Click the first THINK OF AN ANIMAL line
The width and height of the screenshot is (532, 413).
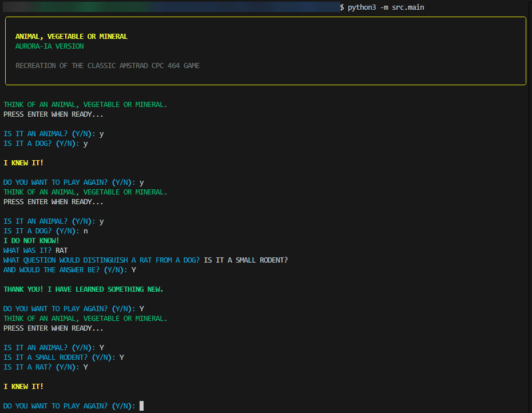[x=85, y=105]
